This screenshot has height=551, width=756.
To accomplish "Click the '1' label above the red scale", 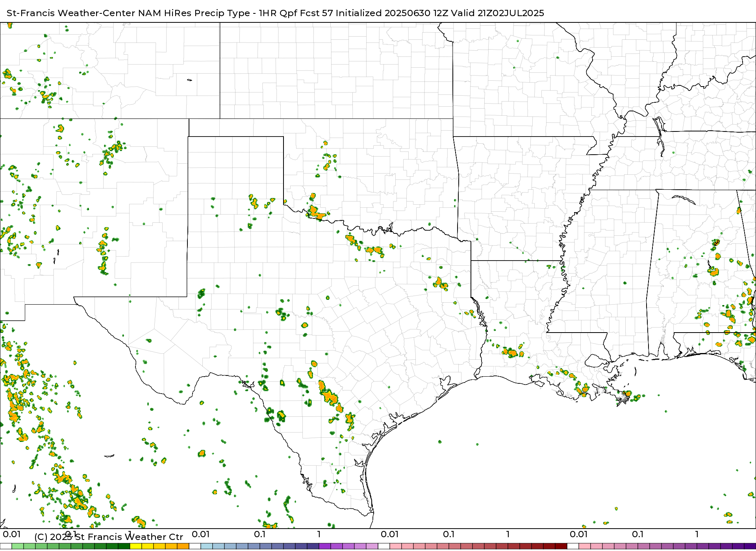I will 508,534.
